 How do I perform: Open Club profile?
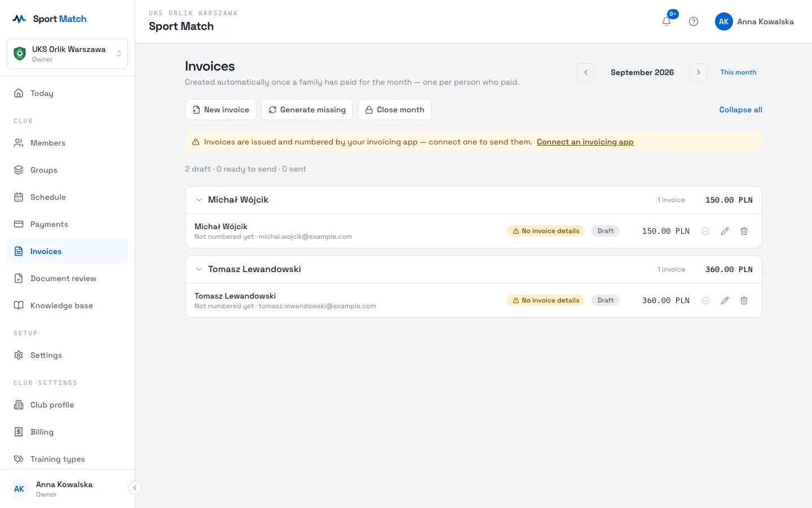pyautogui.click(x=68, y=405)
